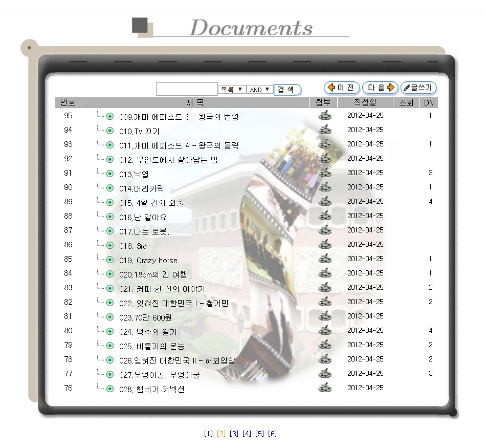Go to page [3]
The width and height of the screenshot is (486, 448).
[x=234, y=434]
